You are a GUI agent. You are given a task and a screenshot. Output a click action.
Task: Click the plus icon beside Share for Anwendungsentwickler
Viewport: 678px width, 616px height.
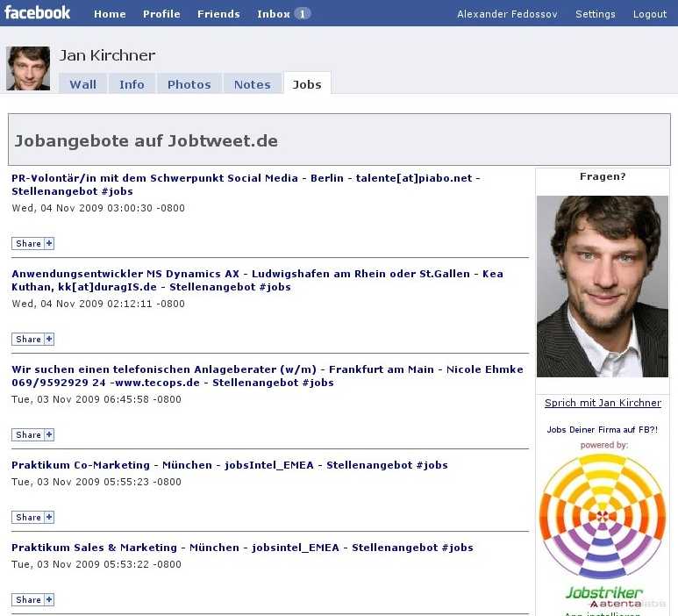tap(49, 339)
